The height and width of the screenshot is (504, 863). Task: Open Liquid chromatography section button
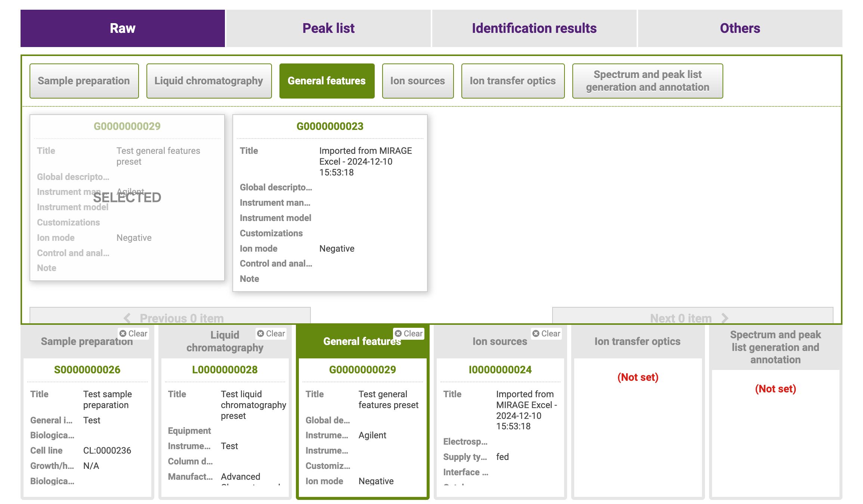(209, 81)
